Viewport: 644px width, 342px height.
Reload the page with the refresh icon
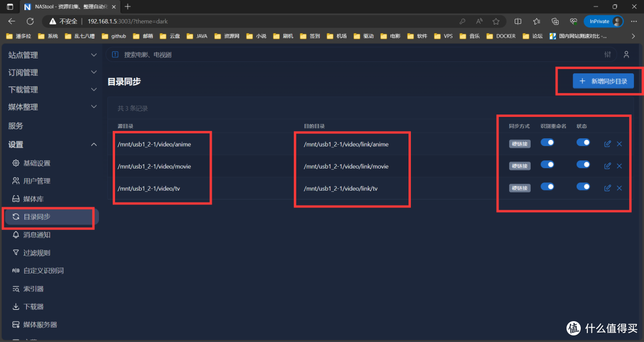[x=30, y=21]
